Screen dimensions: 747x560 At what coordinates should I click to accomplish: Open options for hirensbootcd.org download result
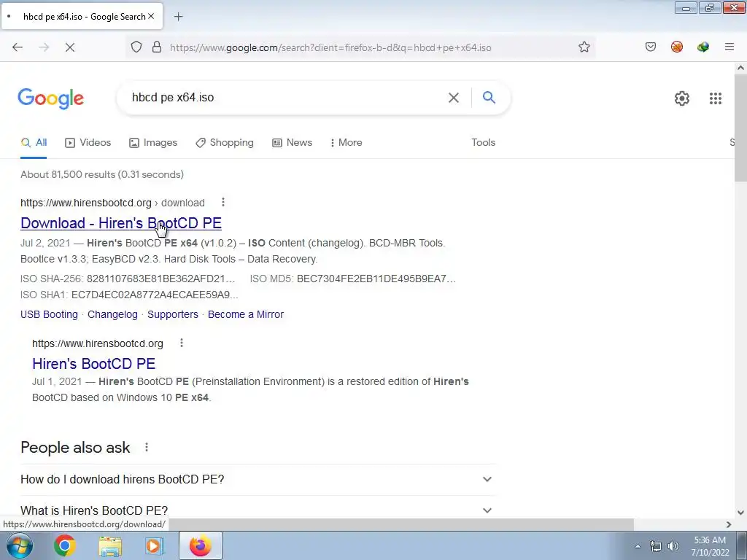pyautogui.click(x=223, y=203)
